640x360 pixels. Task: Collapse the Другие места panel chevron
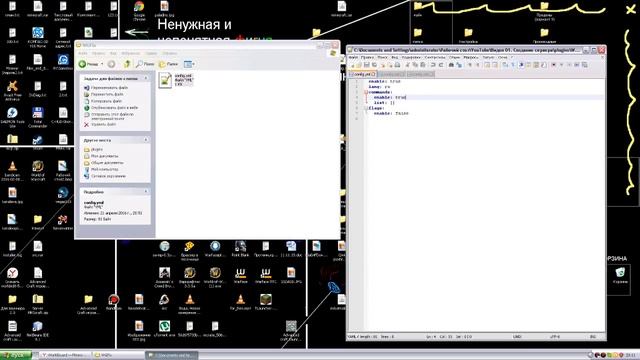tap(146, 140)
